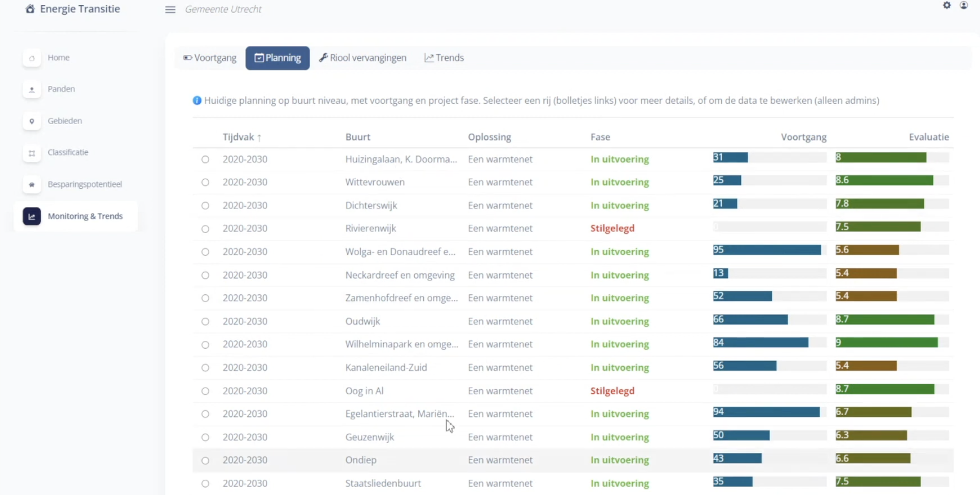Open Besparingspotentieel via its icon
980x495 pixels.
coord(31,185)
